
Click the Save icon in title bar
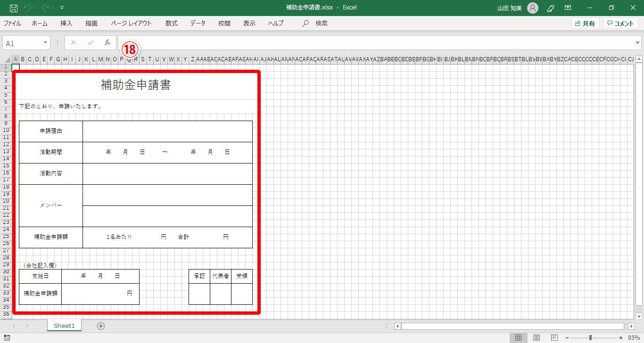14,8
